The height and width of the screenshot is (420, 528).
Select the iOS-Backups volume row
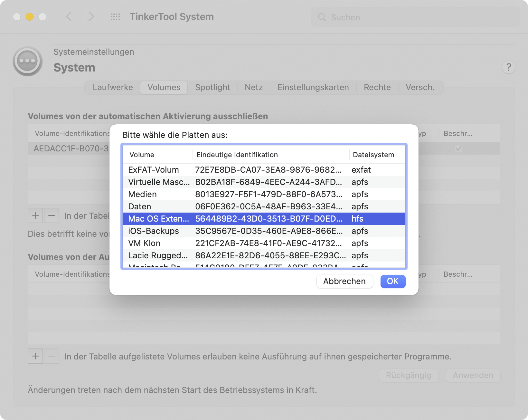click(264, 231)
